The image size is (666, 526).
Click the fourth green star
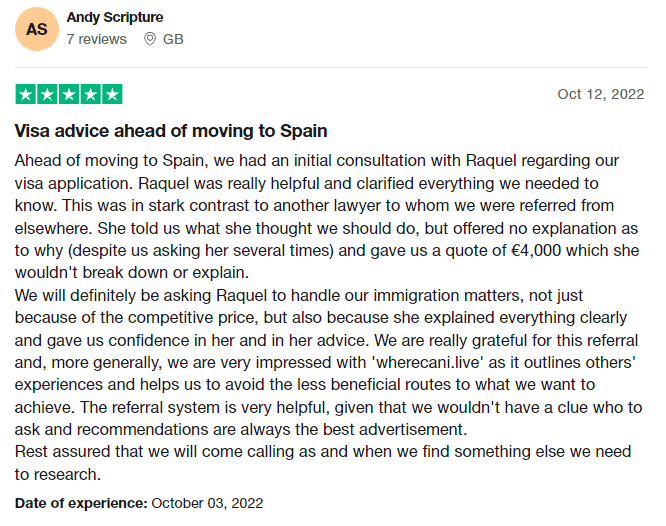90,94
